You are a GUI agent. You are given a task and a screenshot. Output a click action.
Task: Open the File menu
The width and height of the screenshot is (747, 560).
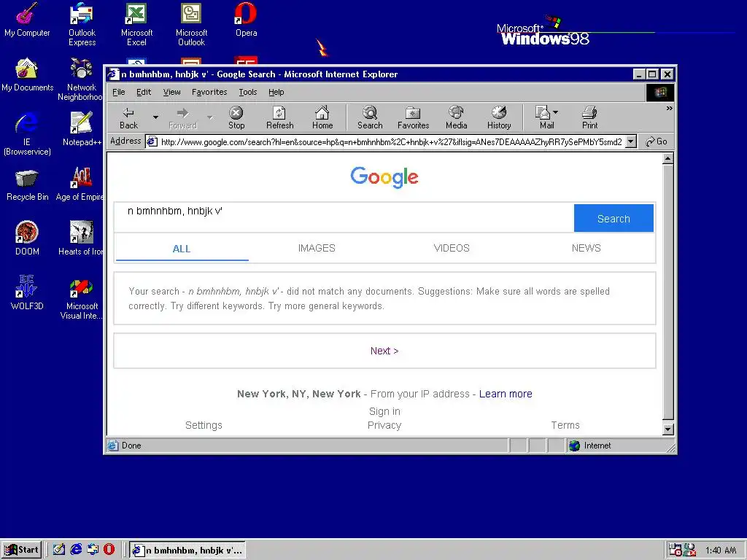pyautogui.click(x=119, y=92)
